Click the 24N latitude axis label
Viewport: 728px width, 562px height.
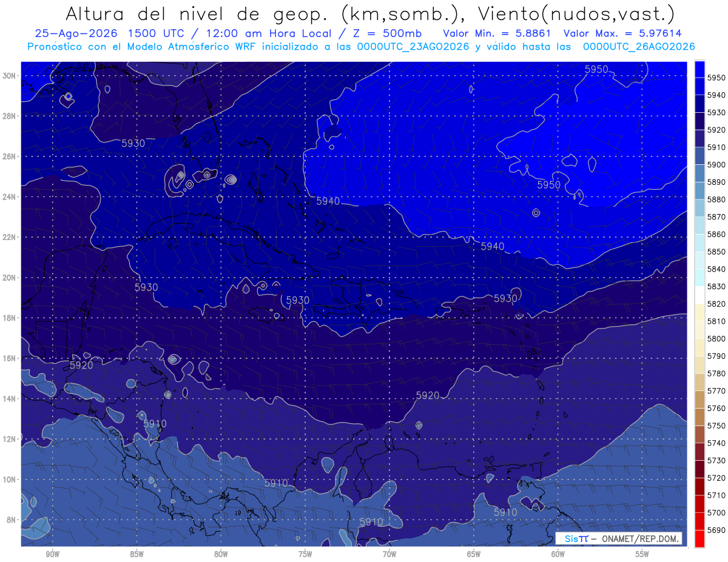(9, 197)
